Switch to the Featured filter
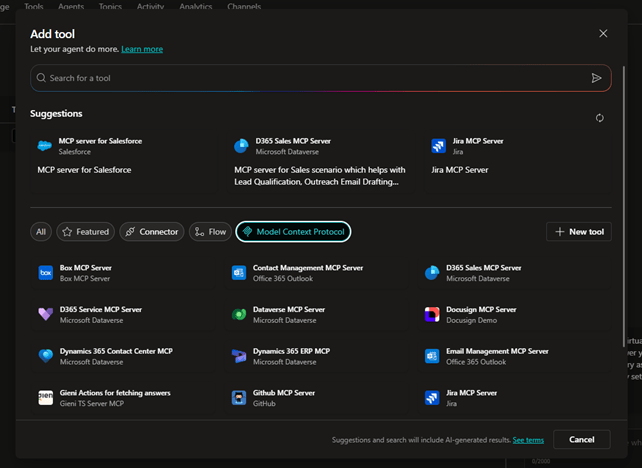642x468 pixels. coord(85,232)
